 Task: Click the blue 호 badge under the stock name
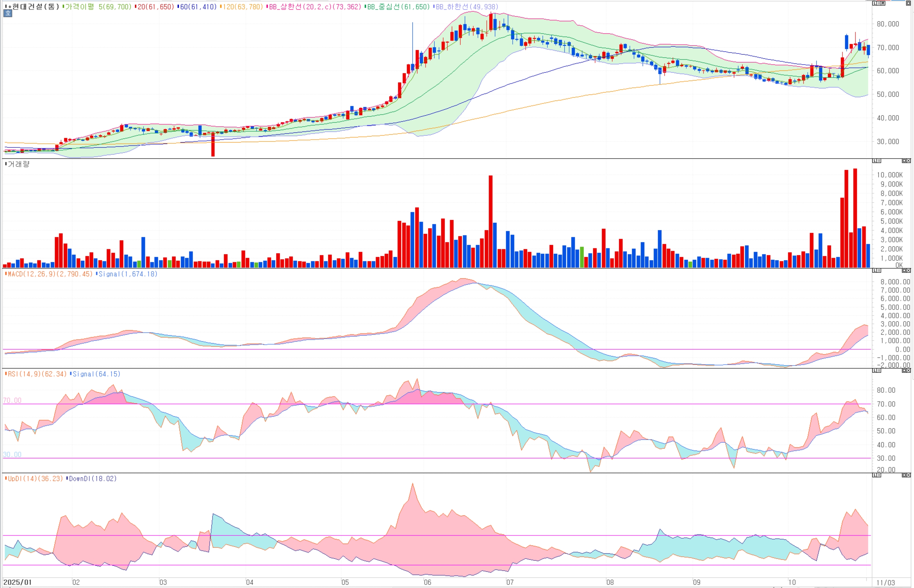(8, 13)
